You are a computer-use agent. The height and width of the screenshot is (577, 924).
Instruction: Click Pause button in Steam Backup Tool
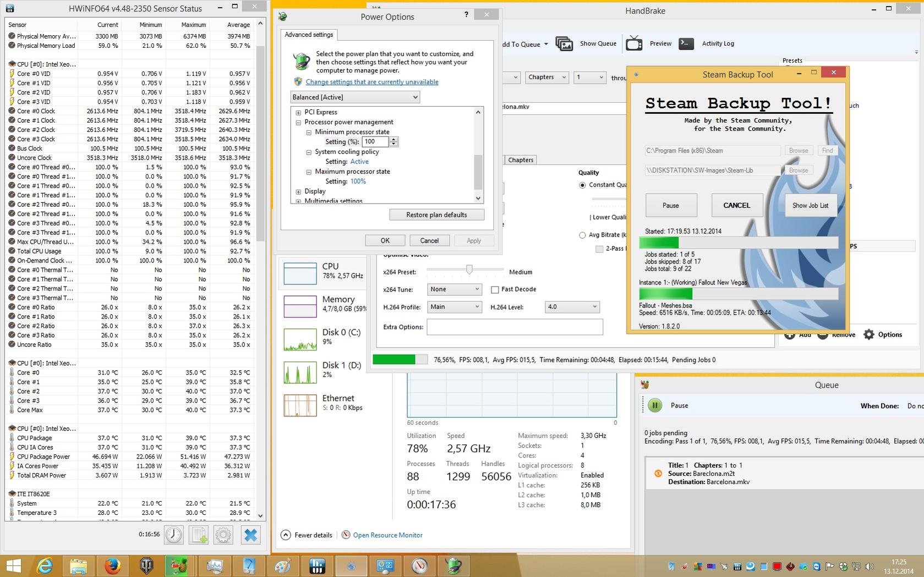(x=671, y=205)
